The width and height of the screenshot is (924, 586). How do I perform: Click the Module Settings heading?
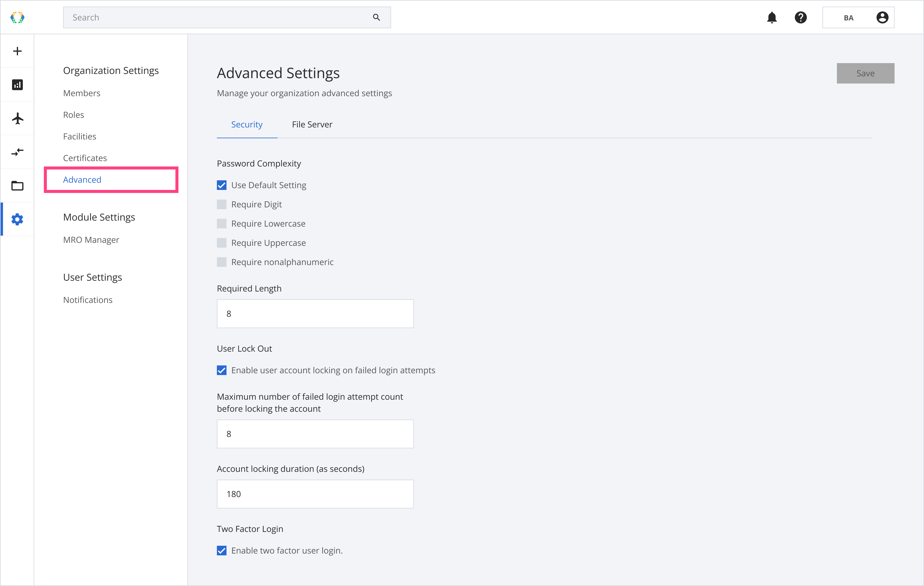point(99,217)
